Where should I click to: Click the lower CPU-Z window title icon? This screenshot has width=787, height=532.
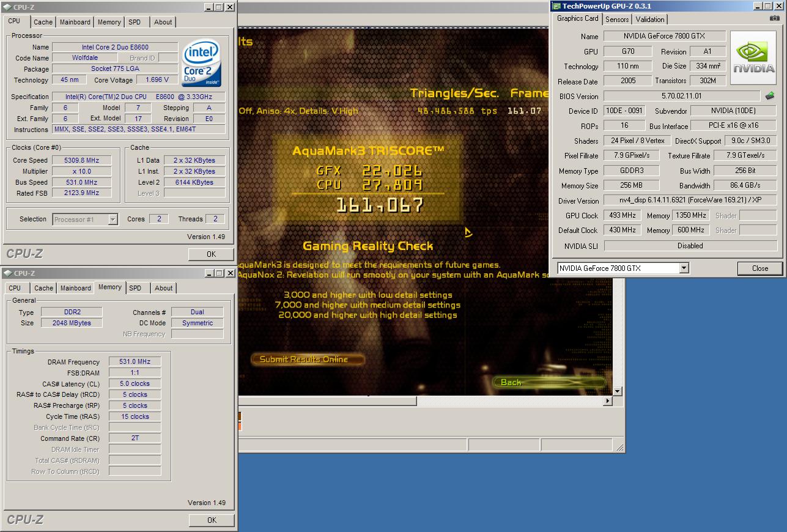(7, 273)
